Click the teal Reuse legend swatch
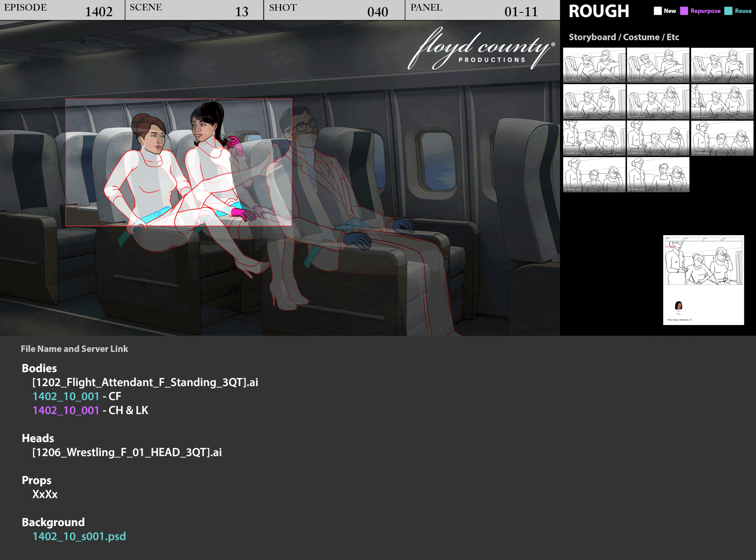The width and height of the screenshot is (756, 560). pos(728,11)
